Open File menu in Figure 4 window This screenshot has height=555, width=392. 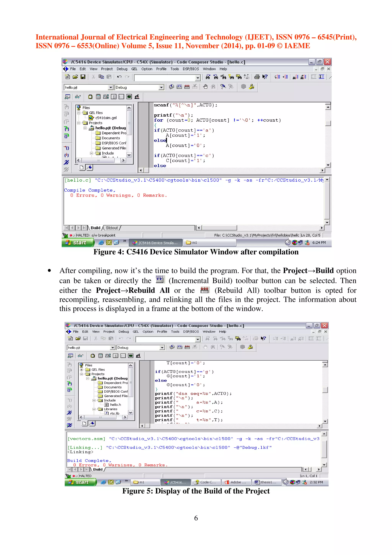[73, 69]
